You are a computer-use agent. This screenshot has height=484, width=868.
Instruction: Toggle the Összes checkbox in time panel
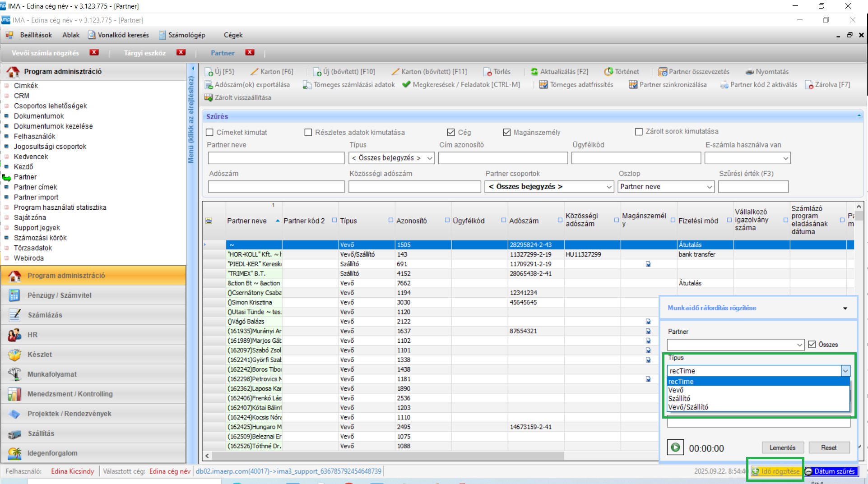pos(812,344)
